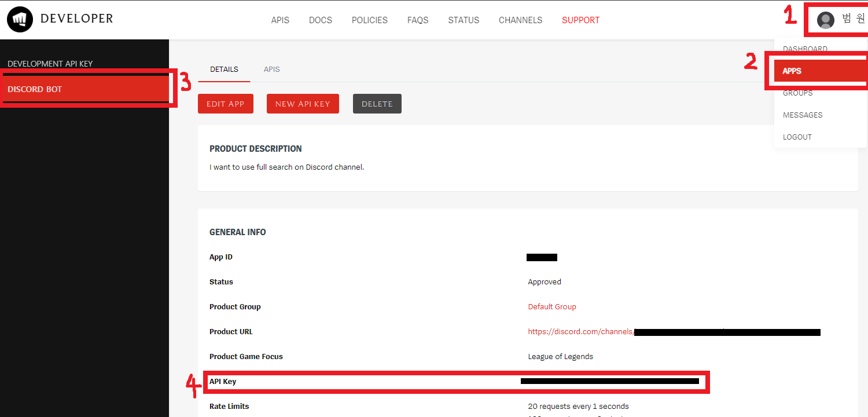
Task: Click the Product Group label
Action: click(235, 307)
